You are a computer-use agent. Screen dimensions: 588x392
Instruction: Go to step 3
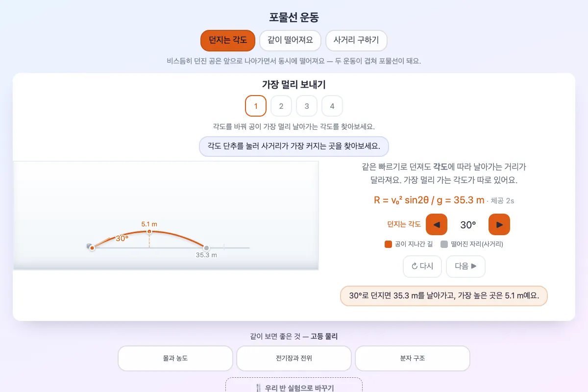point(307,106)
